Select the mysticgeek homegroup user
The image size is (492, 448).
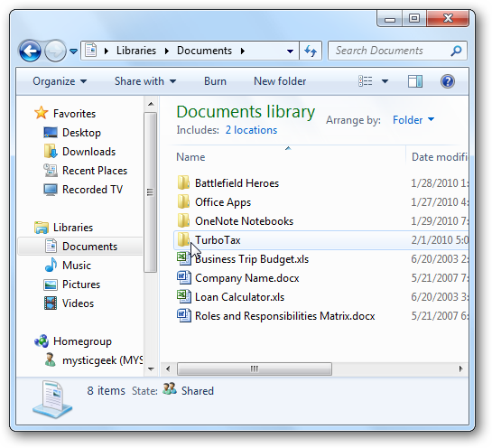[103, 360]
